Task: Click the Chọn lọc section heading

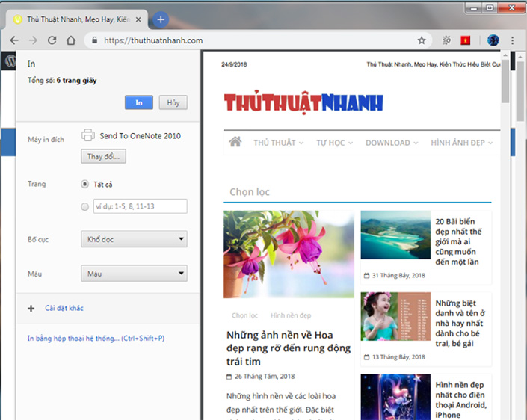Action: [250, 192]
